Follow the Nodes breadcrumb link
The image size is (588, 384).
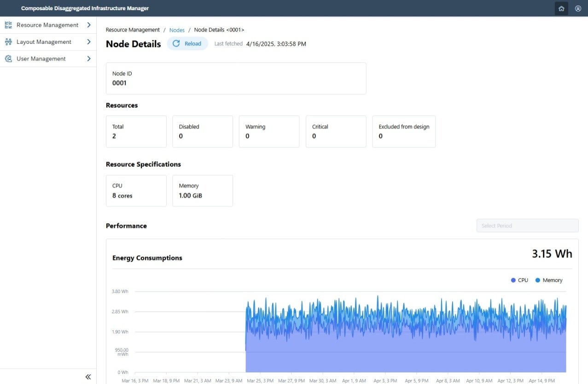tap(177, 30)
